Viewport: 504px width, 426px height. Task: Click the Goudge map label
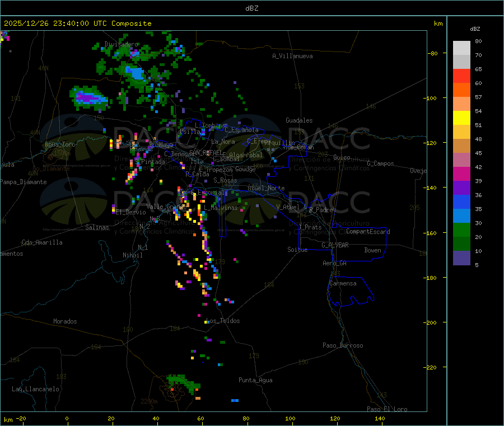tap(245, 169)
